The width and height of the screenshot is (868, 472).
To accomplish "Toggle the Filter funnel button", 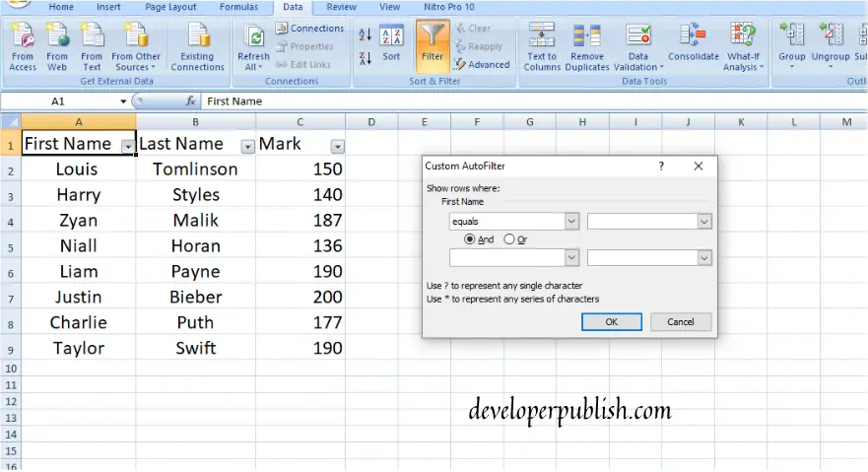I will 433,47.
